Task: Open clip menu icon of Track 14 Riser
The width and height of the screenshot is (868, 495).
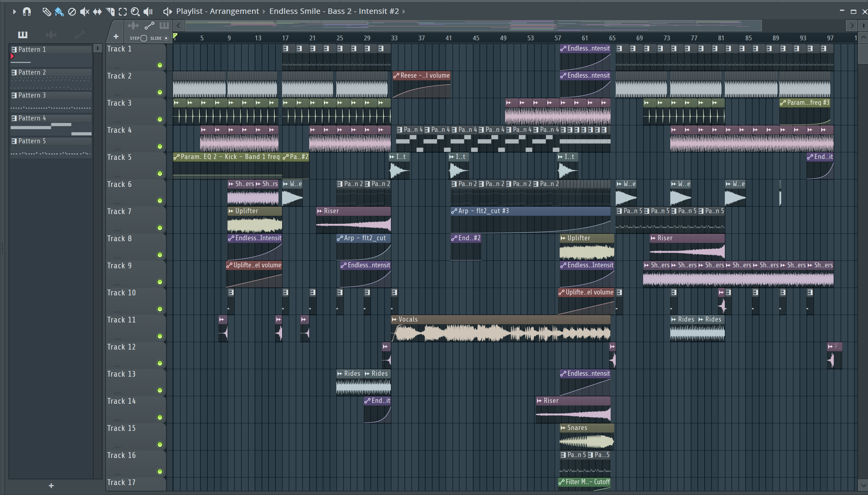Action: 539,400
